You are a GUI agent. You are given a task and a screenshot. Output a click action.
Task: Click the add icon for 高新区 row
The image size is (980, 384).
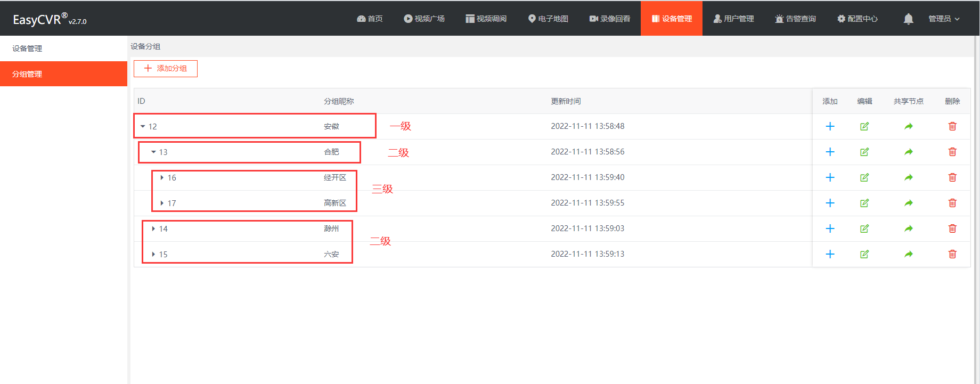[830, 203]
